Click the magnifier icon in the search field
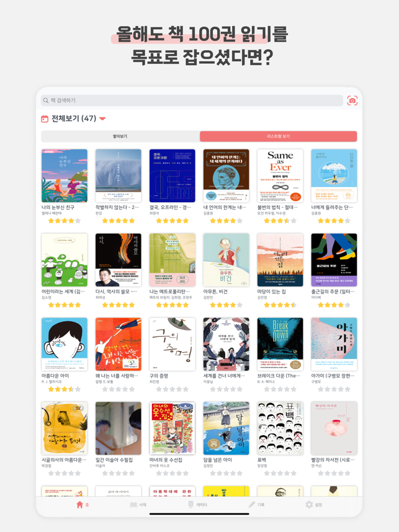Image resolution: width=399 pixels, height=532 pixels. [45, 100]
